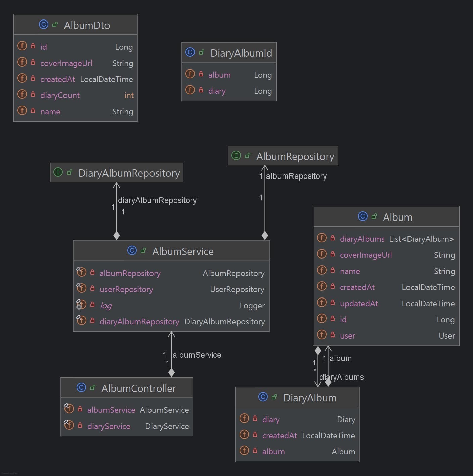
Task: Select the diary field in DiaryAlbumId
Action: [x=217, y=91]
